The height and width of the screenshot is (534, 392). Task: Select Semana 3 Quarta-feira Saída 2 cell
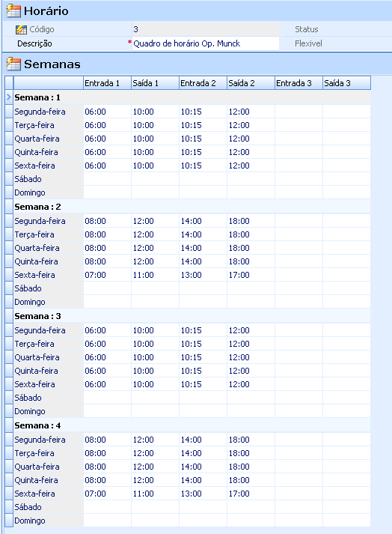point(251,357)
